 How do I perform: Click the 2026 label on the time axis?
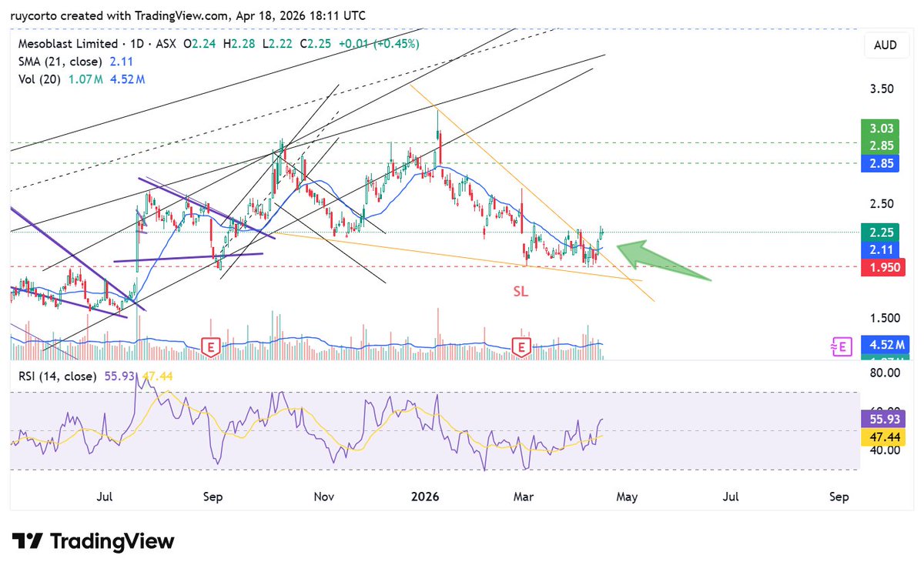(x=424, y=497)
